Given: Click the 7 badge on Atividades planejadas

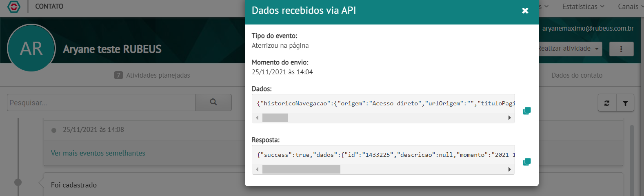Looking at the screenshot, I should (118, 75).
